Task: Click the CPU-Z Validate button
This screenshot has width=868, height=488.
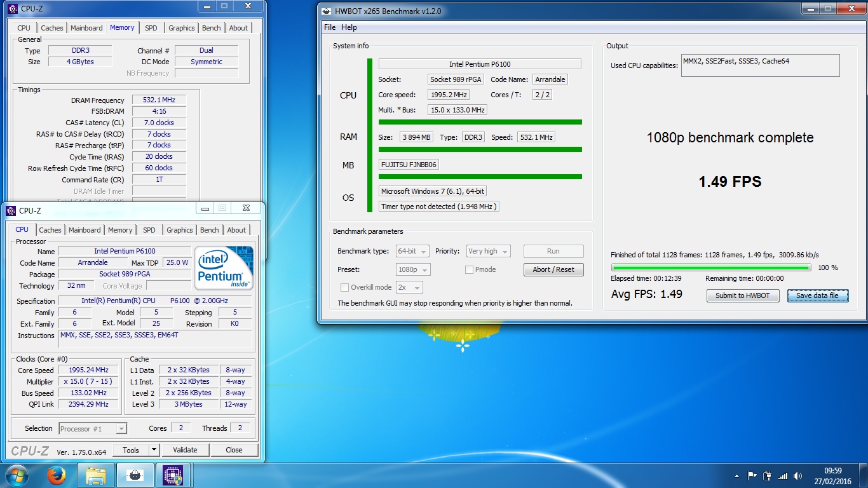Action: pyautogui.click(x=185, y=450)
